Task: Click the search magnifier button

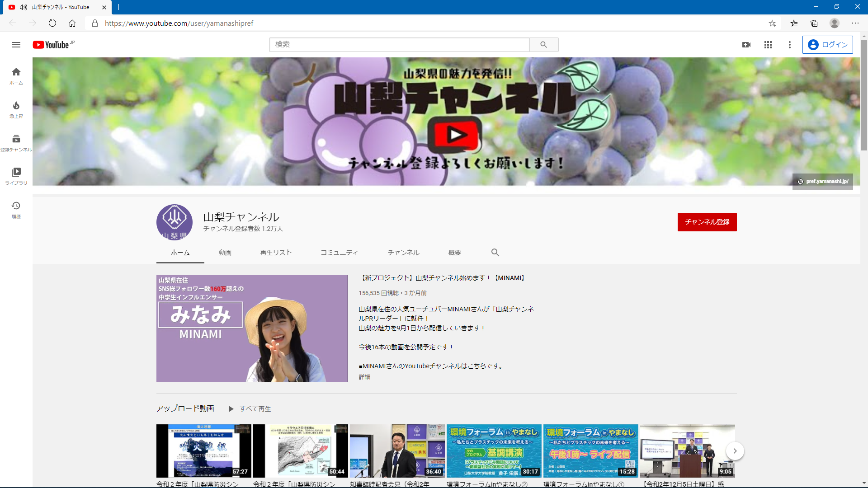Action: click(x=544, y=45)
